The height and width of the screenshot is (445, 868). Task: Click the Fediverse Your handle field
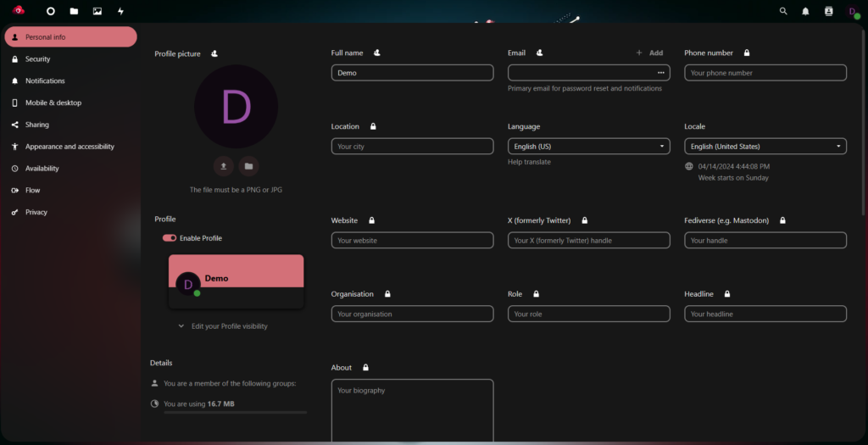[x=765, y=240]
